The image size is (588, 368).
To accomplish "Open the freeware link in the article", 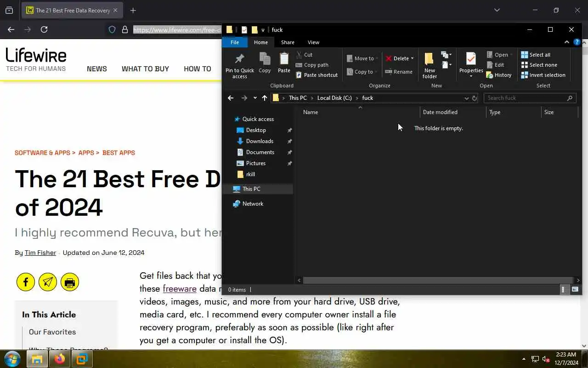I will click(x=180, y=289).
